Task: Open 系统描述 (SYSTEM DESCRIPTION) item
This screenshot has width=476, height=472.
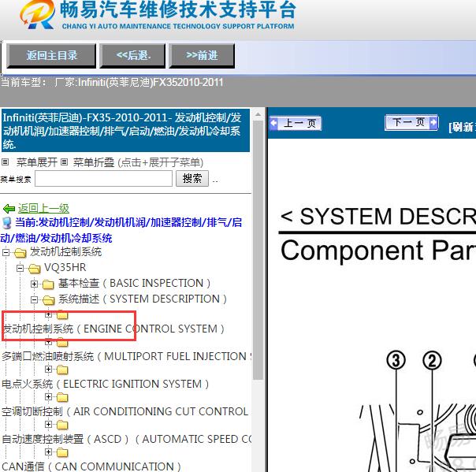Action: (x=142, y=299)
